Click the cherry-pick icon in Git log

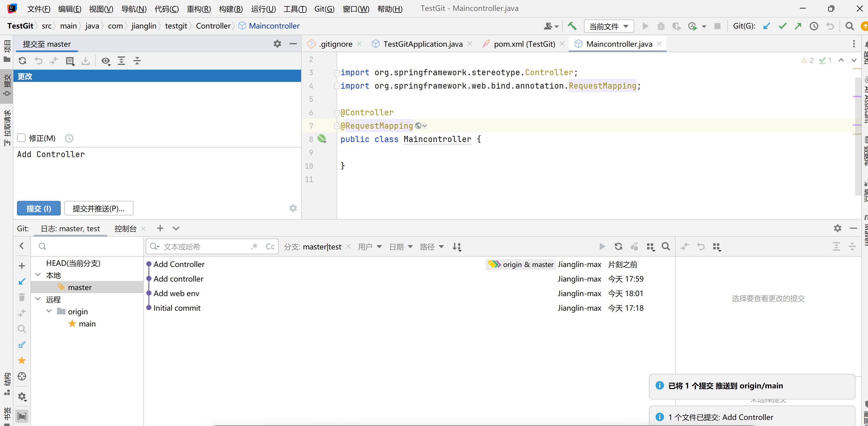tap(634, 246)
